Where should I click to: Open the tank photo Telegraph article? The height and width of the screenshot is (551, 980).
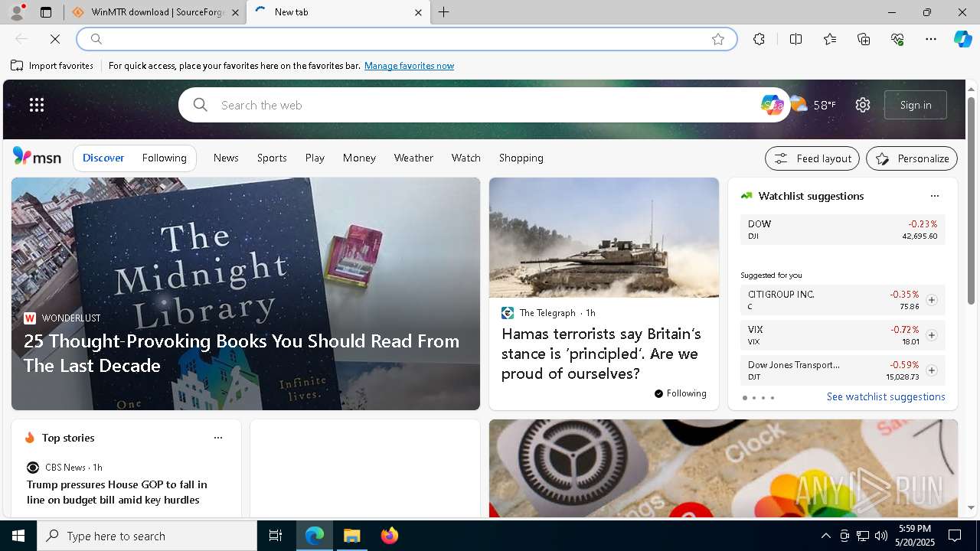click(x=604, y=237)
